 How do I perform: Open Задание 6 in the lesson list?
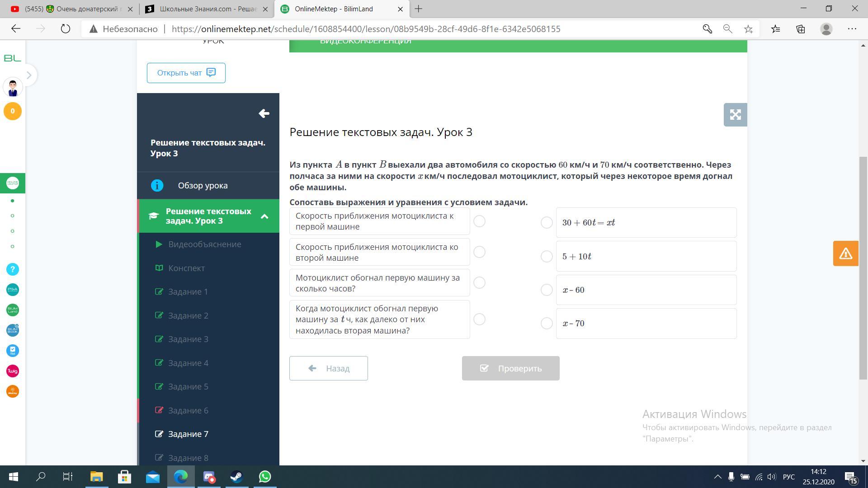coord(188,410)
